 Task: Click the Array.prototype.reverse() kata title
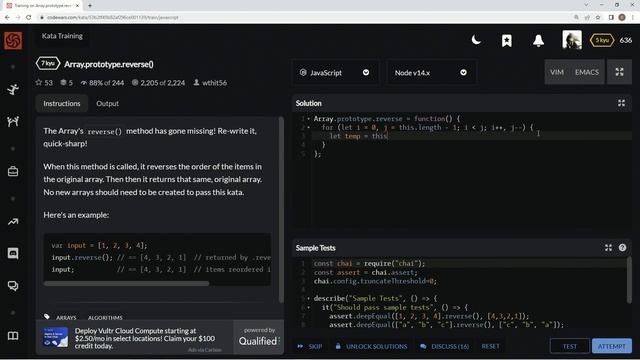(x=109, y=64)
